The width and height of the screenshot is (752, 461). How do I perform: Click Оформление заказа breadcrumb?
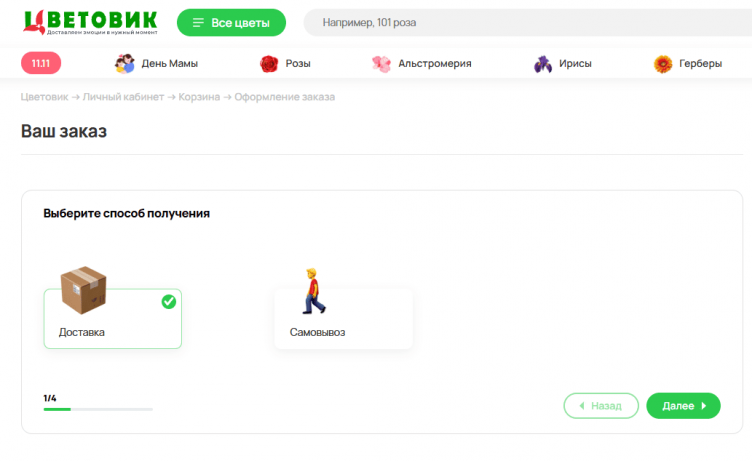point(284,97)
